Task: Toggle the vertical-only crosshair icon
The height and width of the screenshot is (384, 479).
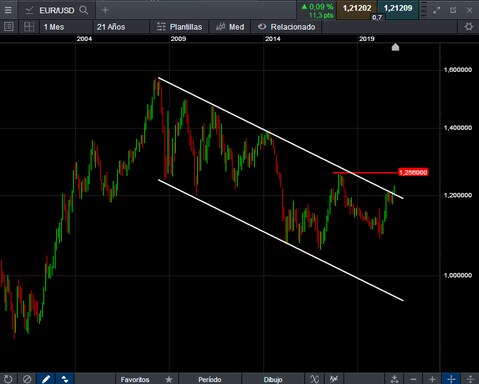Action: pos(470,379)
